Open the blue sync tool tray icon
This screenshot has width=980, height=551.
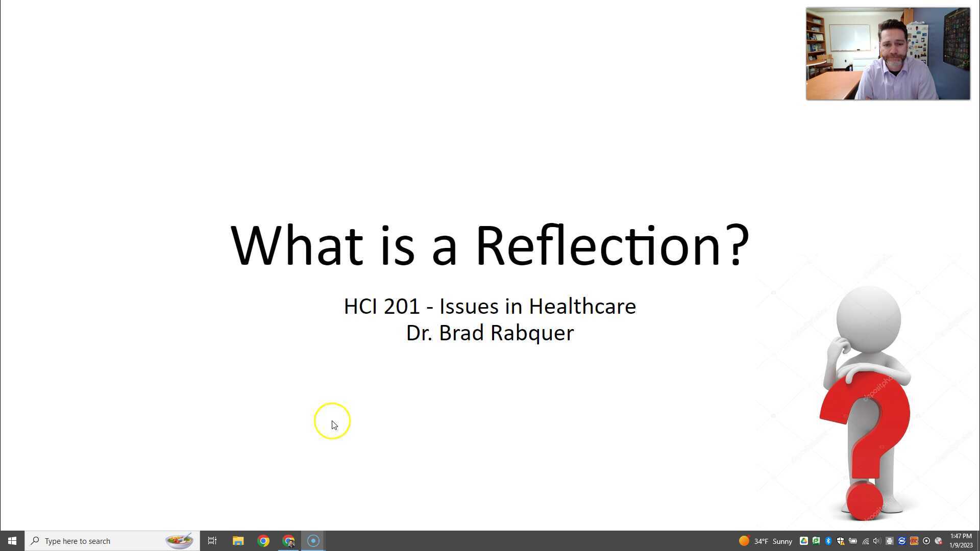click(x=902, y=541)
